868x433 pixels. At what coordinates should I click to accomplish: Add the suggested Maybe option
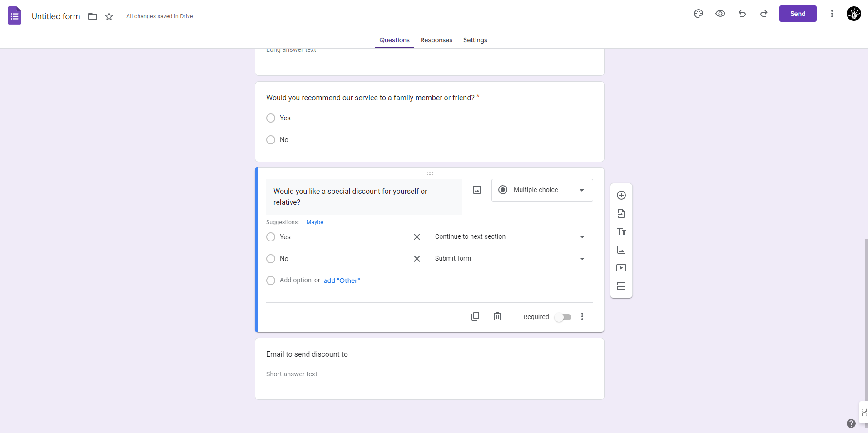[x=315, y=222]
